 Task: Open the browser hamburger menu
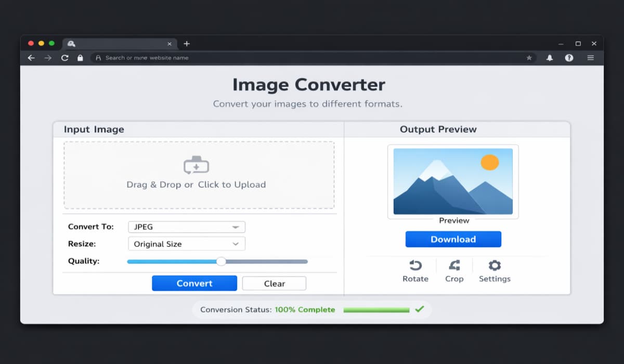click(591, 58)
